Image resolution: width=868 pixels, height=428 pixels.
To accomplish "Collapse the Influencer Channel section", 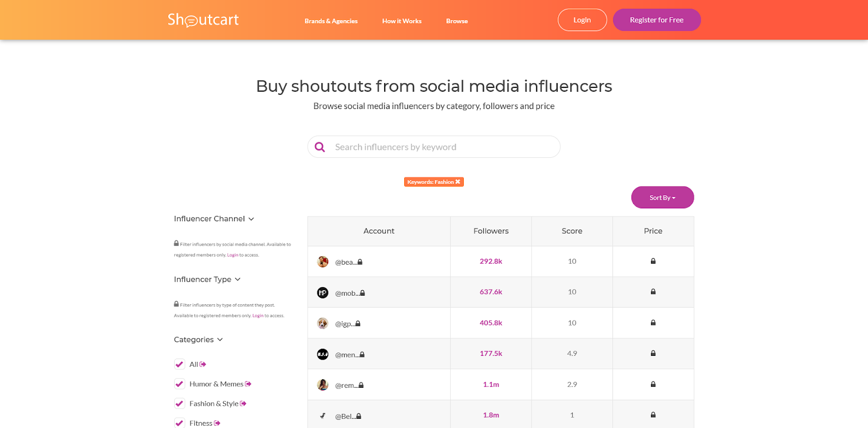I will 214,219.
